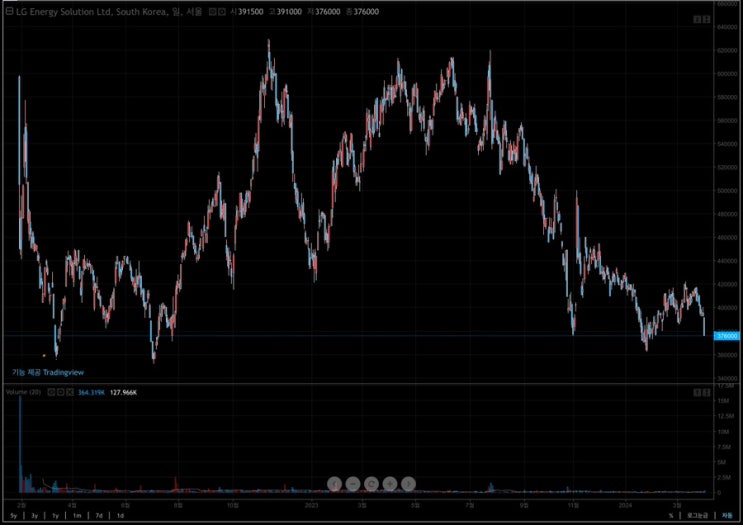Screen dimensions: 743x525
Task: Select the 5y time range
Action: [11, 514]
